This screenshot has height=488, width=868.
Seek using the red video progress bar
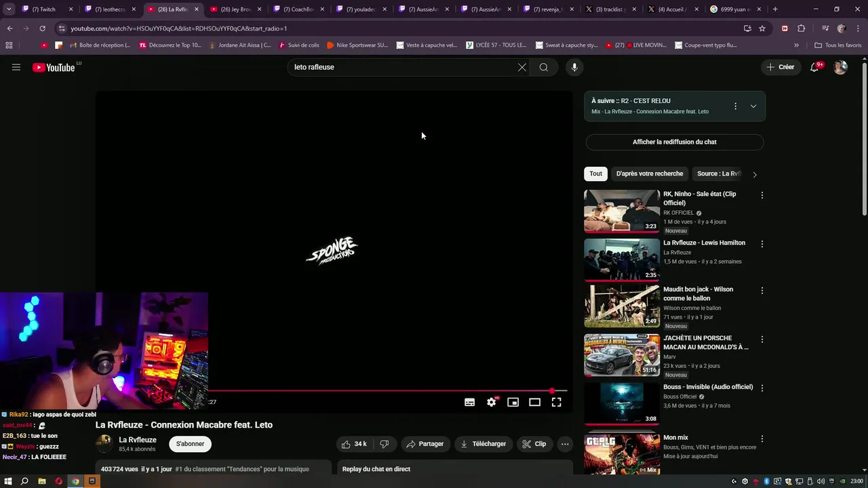387,391
